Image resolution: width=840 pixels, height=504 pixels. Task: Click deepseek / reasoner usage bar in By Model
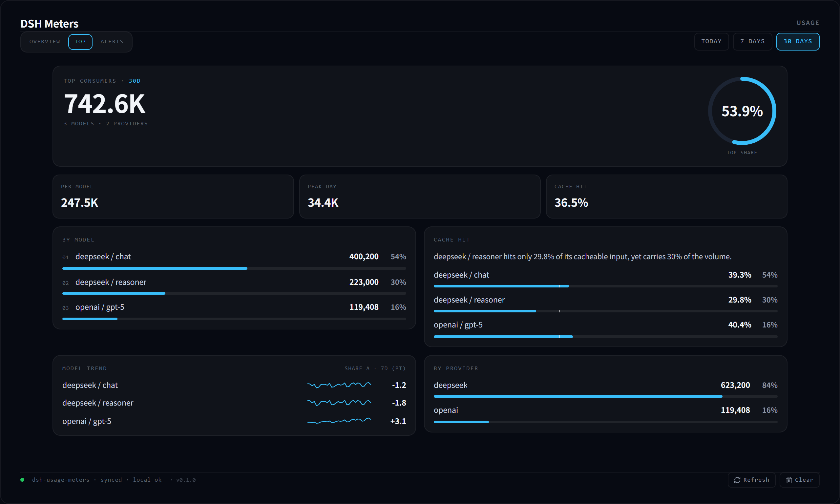234,293
